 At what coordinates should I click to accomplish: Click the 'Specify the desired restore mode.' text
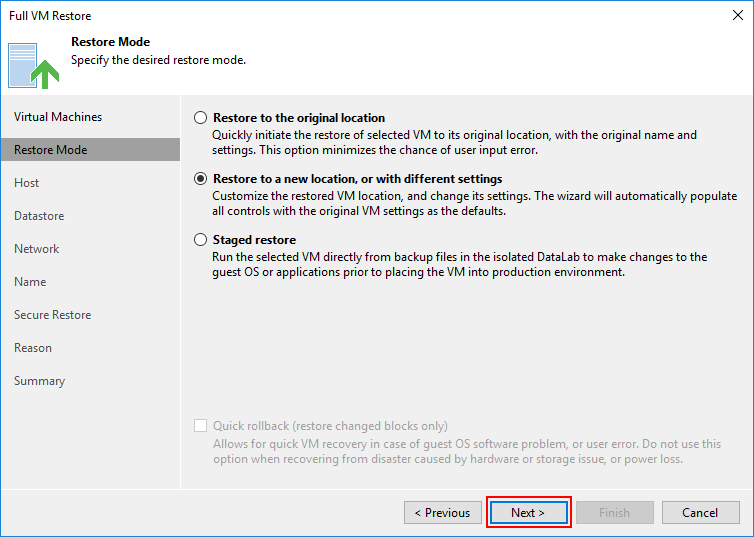click(x=158, y=60)
